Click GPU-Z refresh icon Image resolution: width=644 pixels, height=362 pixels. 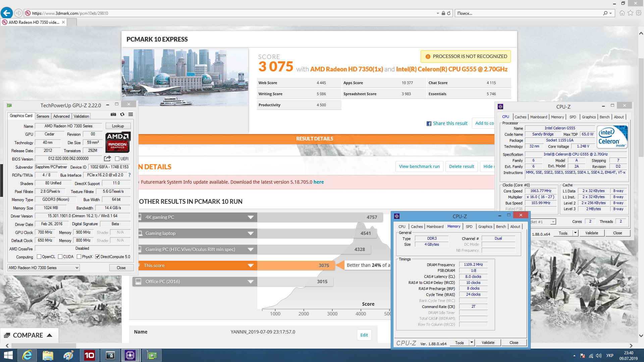tap(122, 115)
